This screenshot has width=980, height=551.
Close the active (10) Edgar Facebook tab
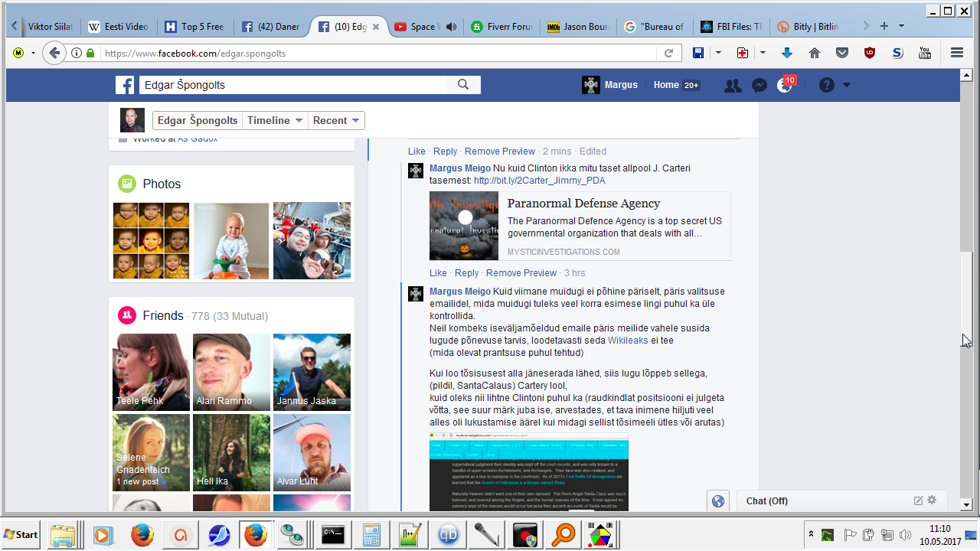pos(376,27)
